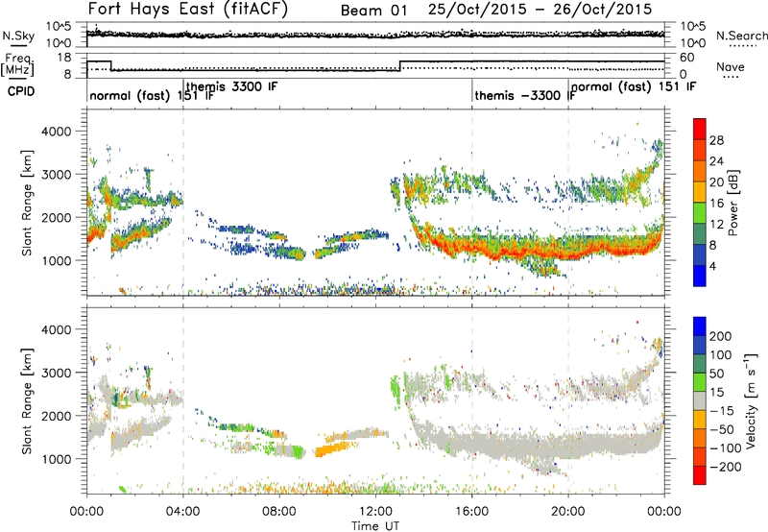Click the 'N.Search' legend label

(741, 36)
